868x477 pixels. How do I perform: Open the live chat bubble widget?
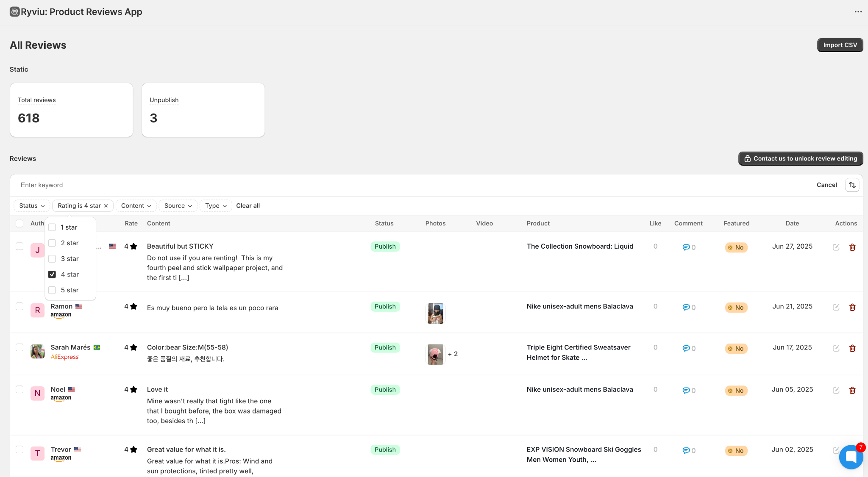tap(851, 457)
